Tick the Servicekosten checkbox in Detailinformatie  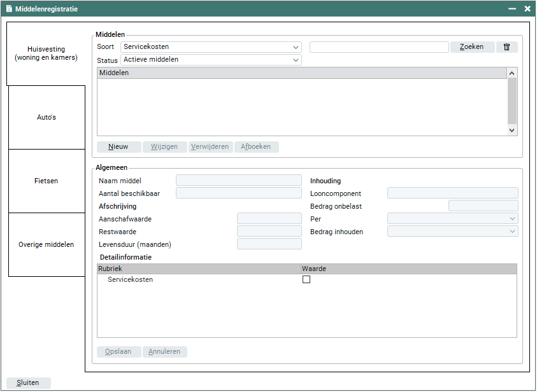point(306,279)
